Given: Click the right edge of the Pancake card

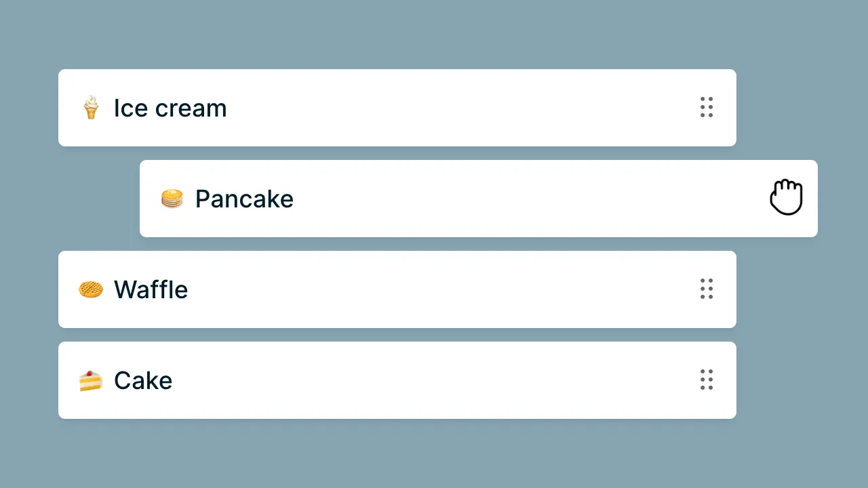Looking at the screenshot, I should coord(814,199).
